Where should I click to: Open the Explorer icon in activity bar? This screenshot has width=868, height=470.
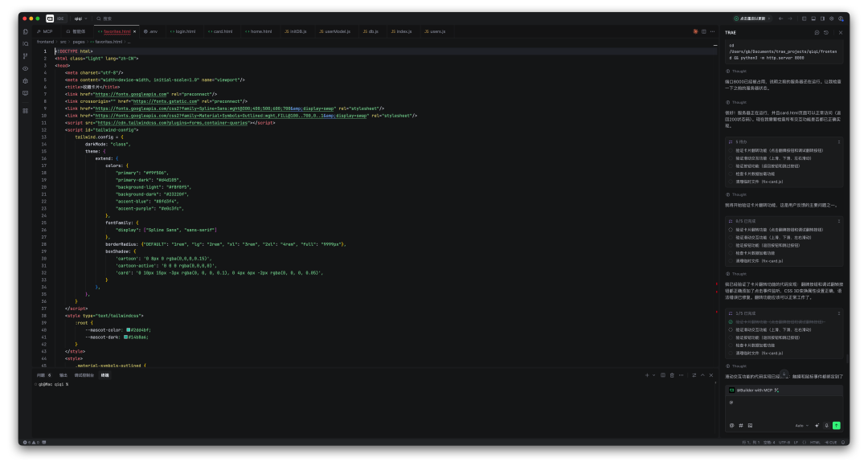pyautogui.click(x=26, y=31)
